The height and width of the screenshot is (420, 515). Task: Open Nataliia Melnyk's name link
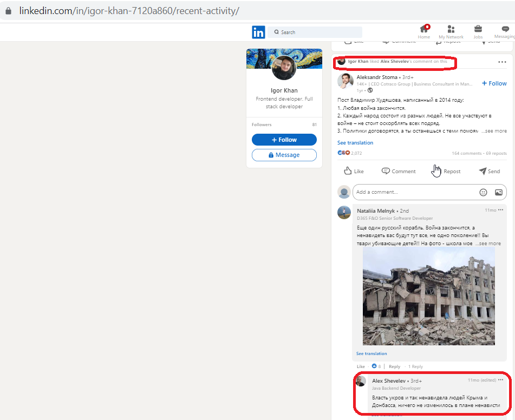coord(376,211)
